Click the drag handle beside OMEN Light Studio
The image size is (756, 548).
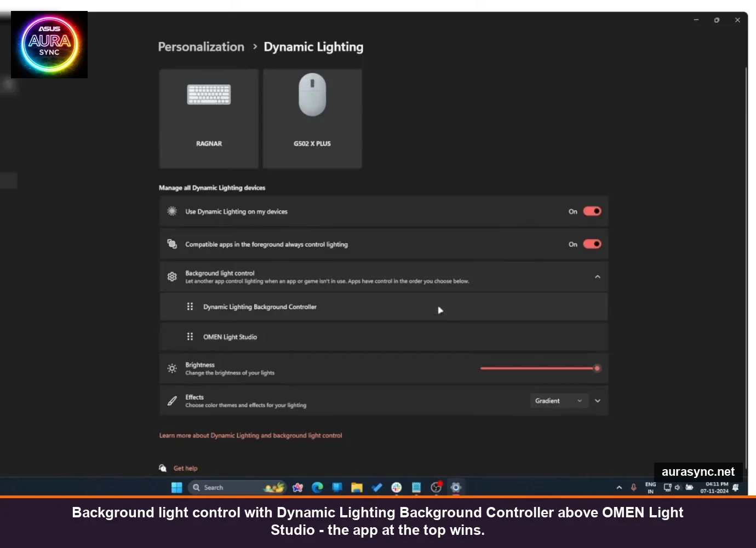(190, 336)
